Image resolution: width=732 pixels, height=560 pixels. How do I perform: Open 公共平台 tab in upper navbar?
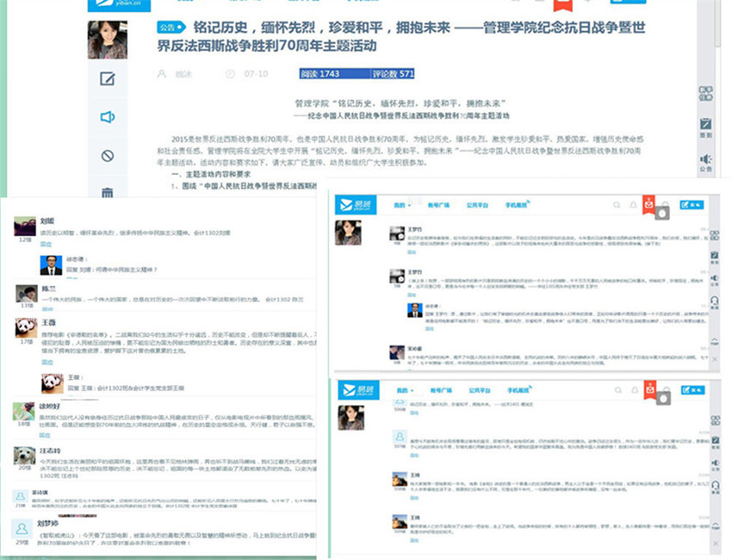[478, 206]
